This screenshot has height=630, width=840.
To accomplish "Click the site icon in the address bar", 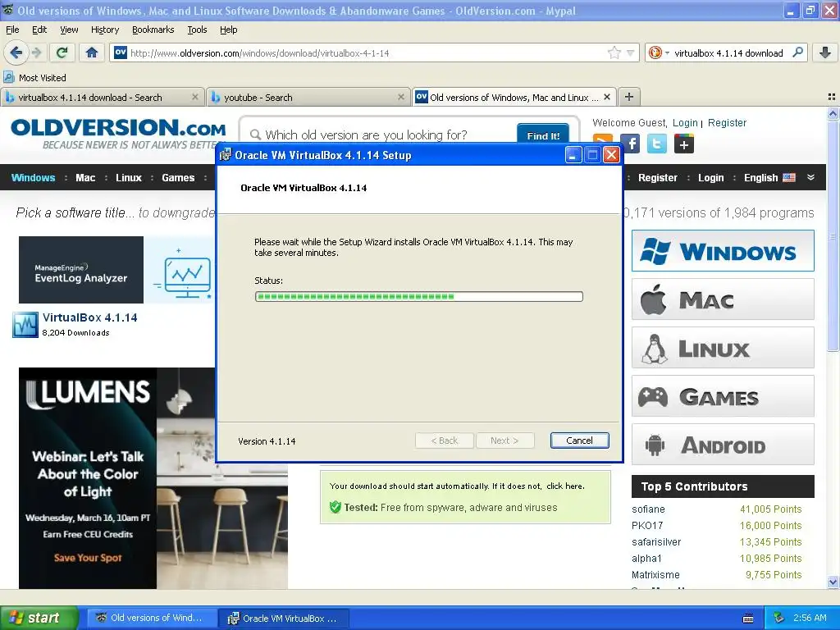I will coord(121,52).
